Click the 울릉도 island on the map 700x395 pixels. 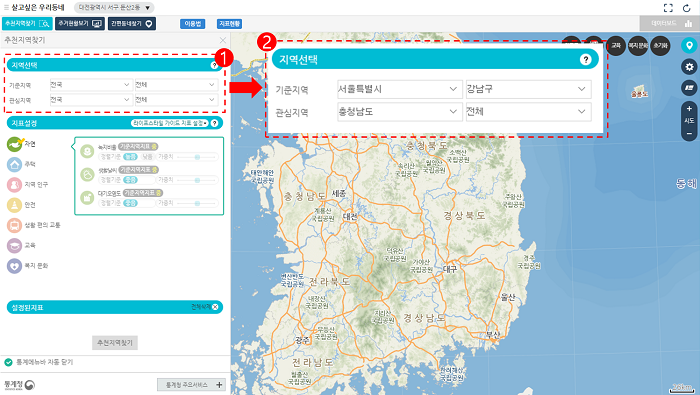640,91
